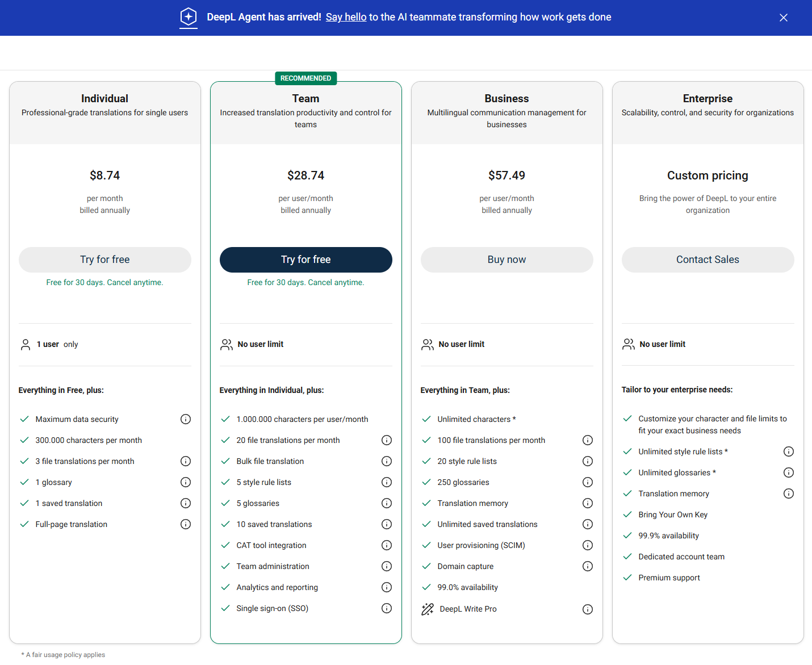This screenshot has height=665, width=812.
Task: Open the 'Say hello' link in banner
Action: (346, 17)
